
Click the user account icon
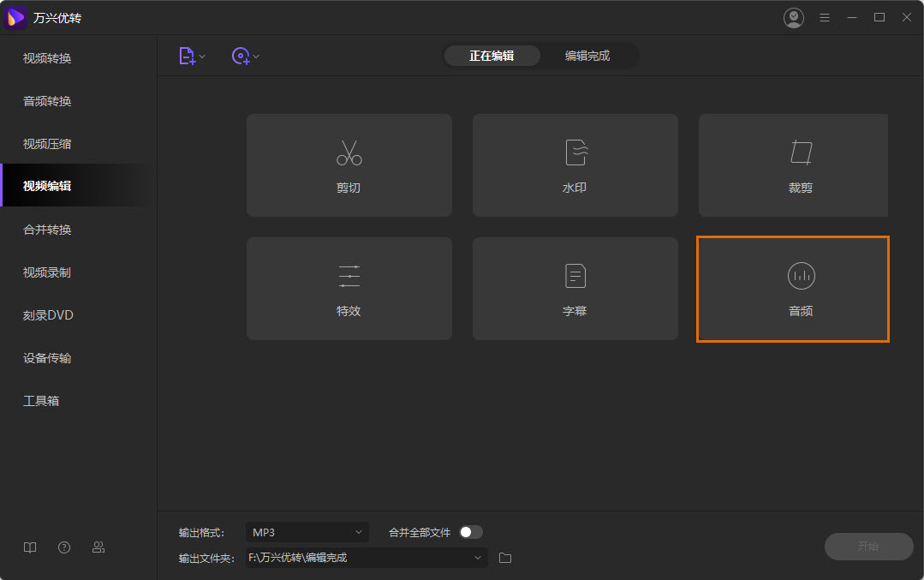[794, 18]
